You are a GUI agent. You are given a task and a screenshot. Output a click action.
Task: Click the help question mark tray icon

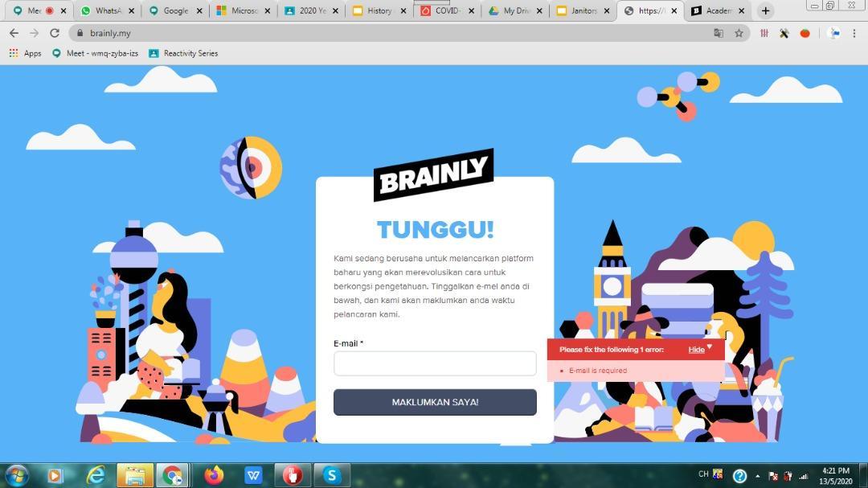[739, 475]
